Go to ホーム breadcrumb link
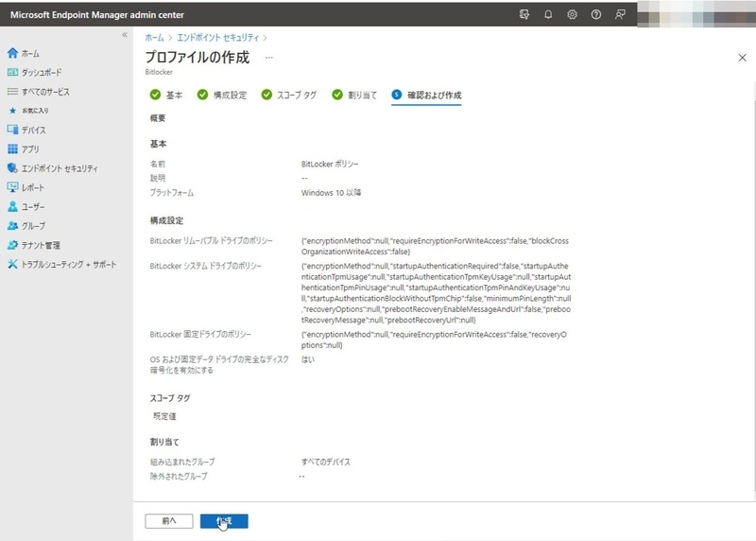The image size is (756, 541). [x=154, y=38]
